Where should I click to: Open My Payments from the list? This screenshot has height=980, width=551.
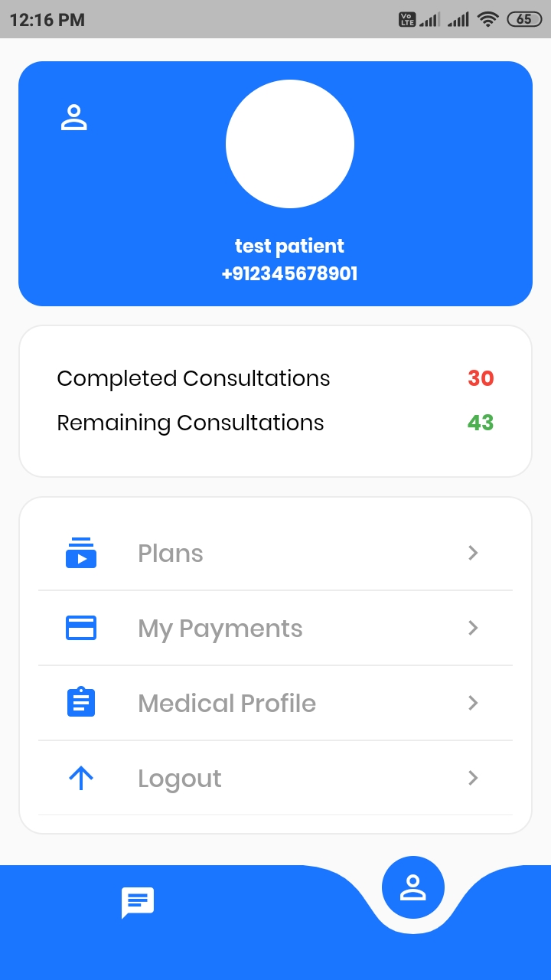[220, 629]
